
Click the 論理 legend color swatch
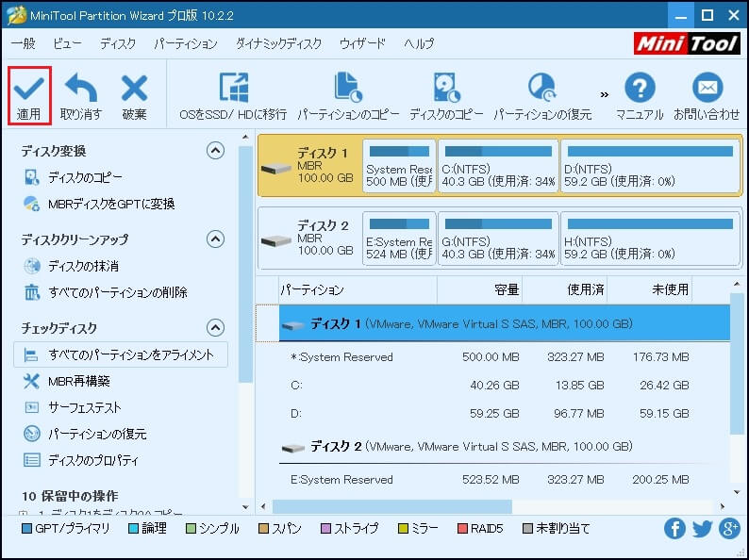pyautogui.click(x=134, y=529)
